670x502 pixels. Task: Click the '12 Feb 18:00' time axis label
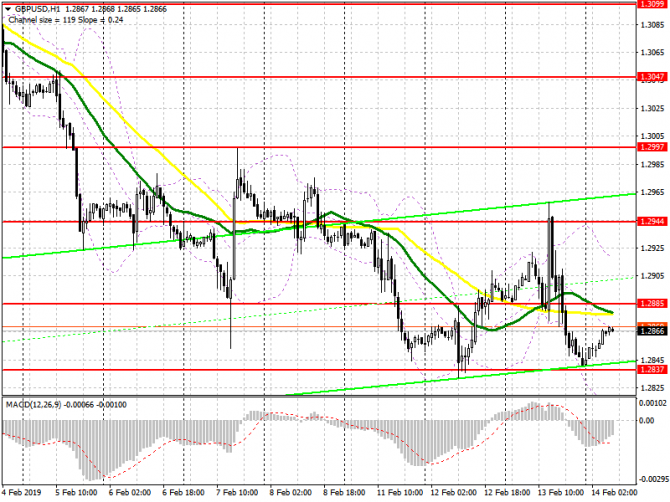tap(507, 493)
